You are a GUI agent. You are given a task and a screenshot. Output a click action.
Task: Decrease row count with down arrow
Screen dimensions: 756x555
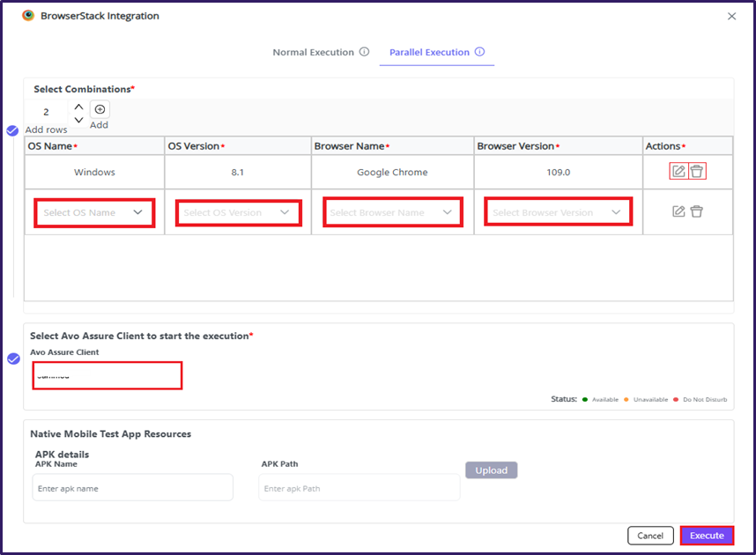[78, 120]
